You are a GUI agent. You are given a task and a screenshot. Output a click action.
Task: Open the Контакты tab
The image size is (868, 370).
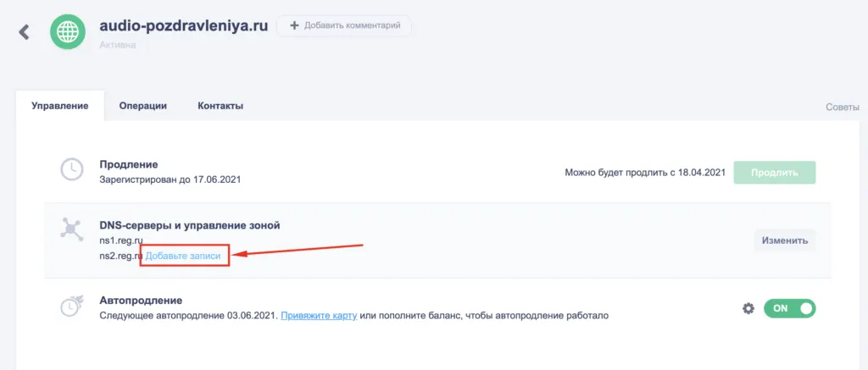(x=220, y=106)
